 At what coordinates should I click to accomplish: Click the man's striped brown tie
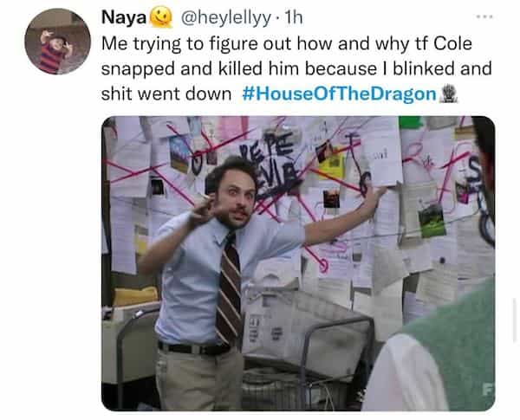click(229, 288)
